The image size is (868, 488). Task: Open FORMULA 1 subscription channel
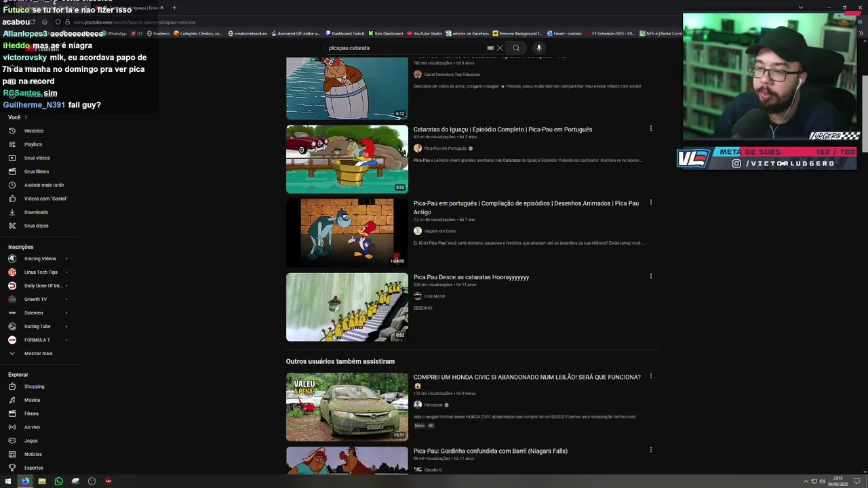37,340
